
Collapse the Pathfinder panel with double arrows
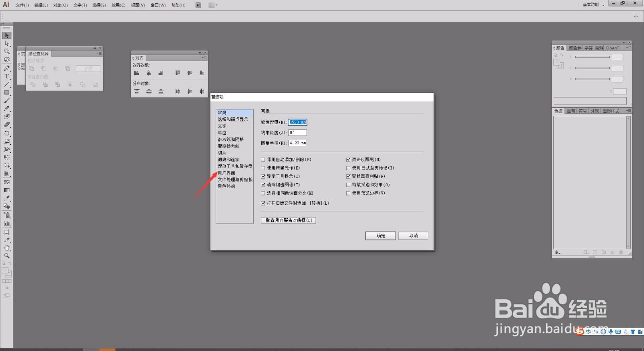point(95,48)
